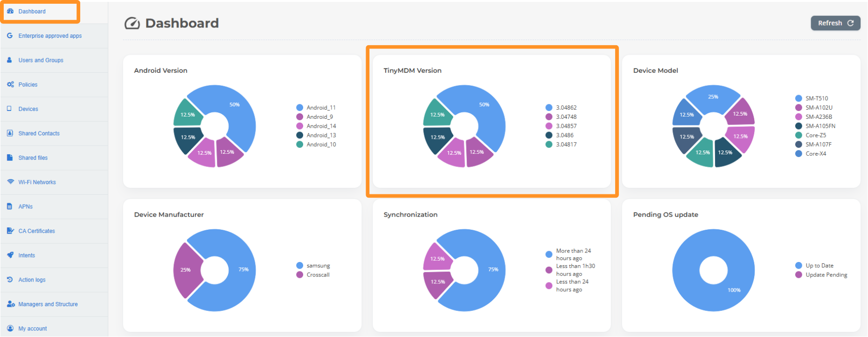Image resolution: width=868 pixels, height=337 pixels.
Task: Click the Wi-Fi Networks signal icon
Action: click(10, 182)
